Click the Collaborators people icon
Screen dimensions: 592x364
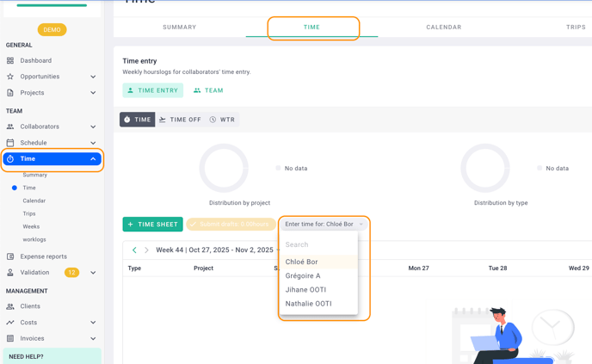click(10, 126)
